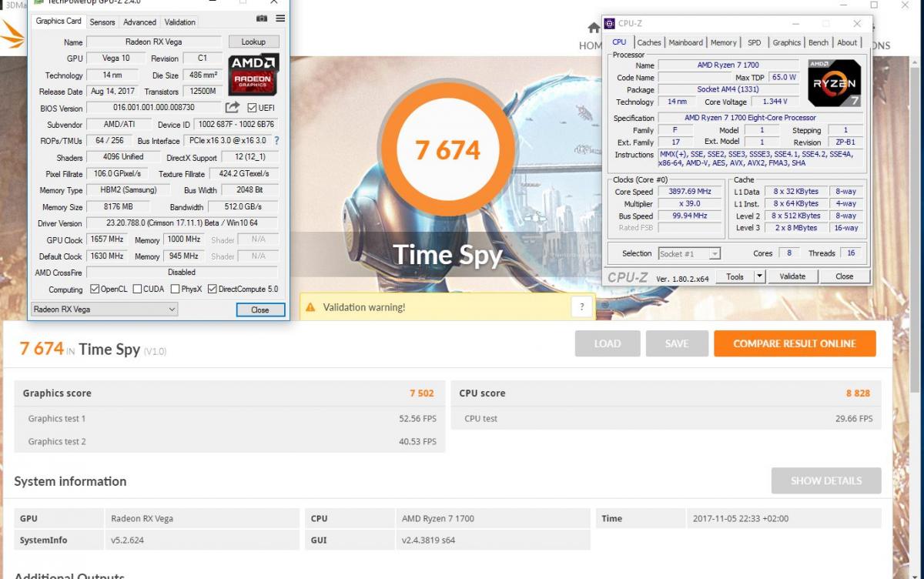The image size is (924, 579).
Task: Open the GPU-Z hamburger menu
Action: point(280,18)
